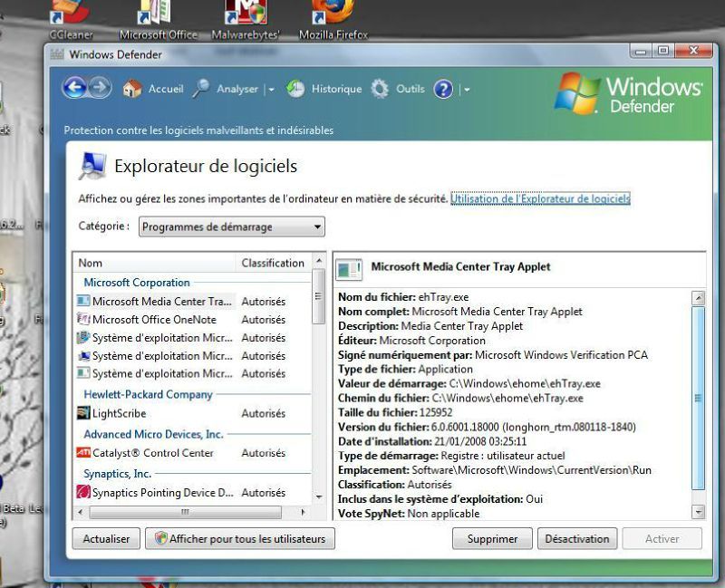Open the Outils toolbar item

[x=398, y=89]
